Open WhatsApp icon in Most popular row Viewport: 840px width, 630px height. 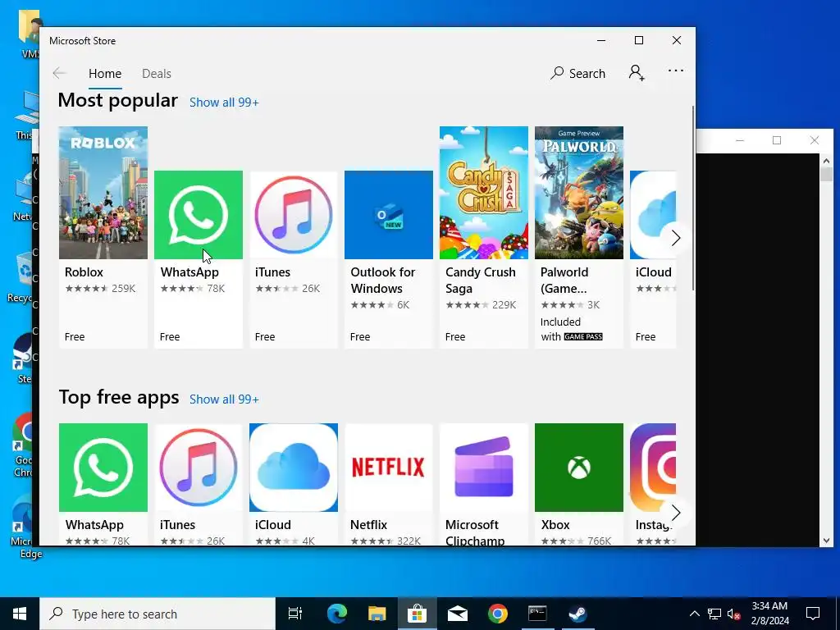(199, 215)
